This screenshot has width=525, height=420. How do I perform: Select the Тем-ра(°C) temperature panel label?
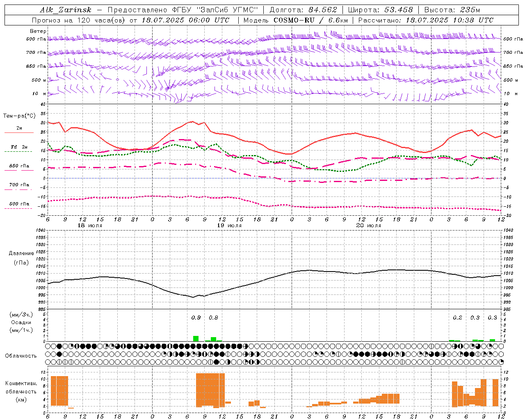click(19, 116)
